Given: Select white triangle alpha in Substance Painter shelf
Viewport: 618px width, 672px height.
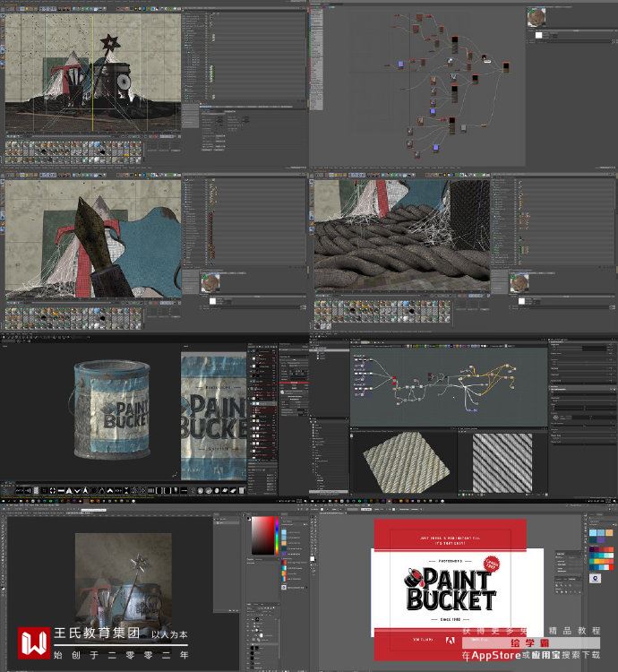Looking at the screenshot, I should pos(69,490).
